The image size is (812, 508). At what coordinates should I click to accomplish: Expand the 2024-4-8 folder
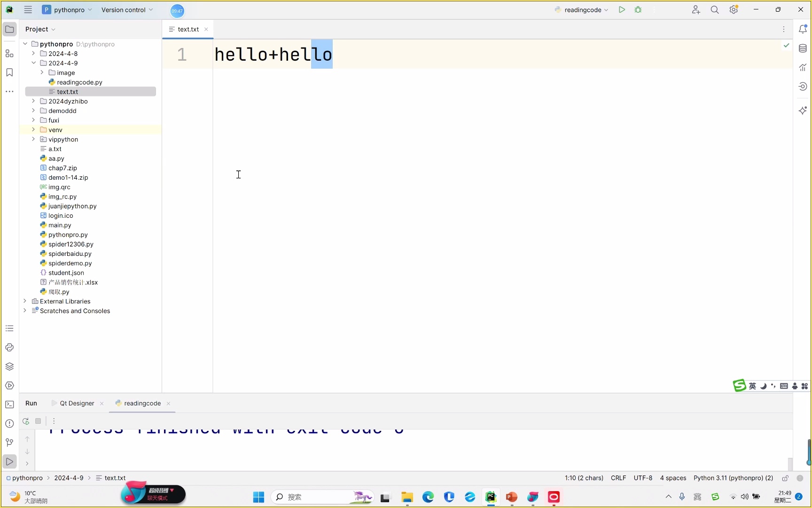[33, 54]
